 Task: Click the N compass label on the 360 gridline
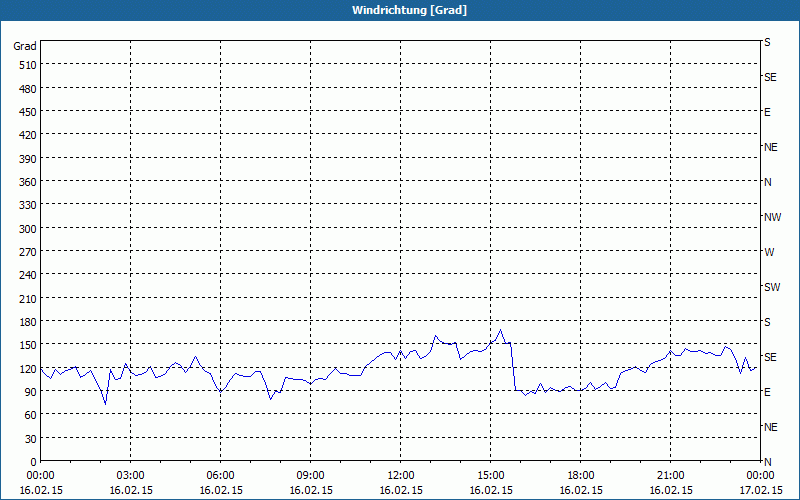point(767,182)
